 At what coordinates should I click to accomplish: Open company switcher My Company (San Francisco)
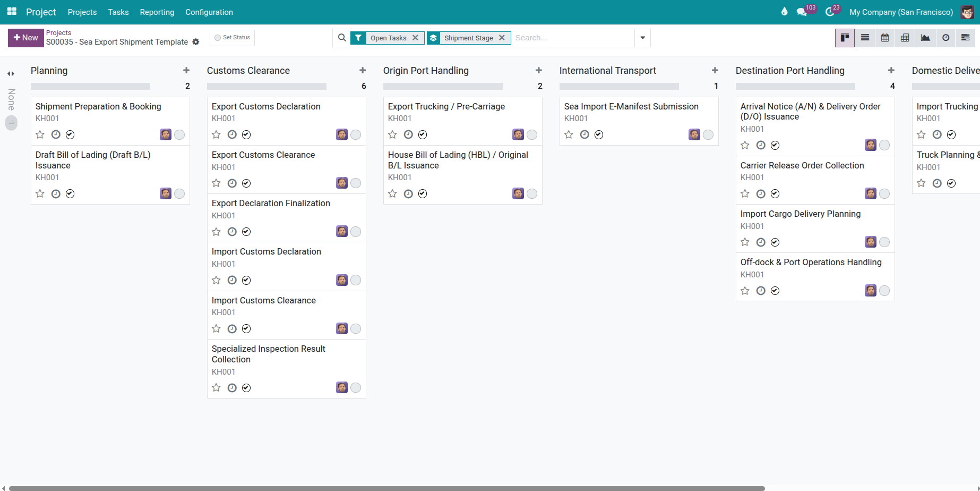pyautogui.click(x=901, y=12)
